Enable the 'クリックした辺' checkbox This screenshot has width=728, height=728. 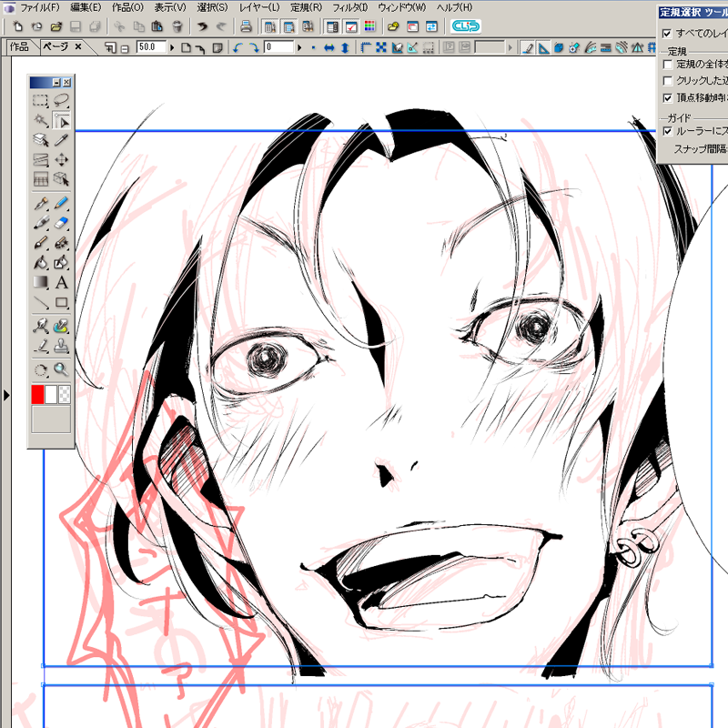coord(667,81)
